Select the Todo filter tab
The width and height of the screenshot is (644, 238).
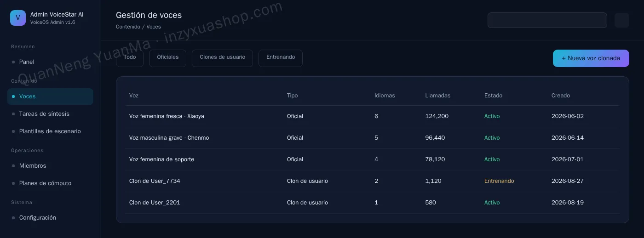point(130,58)
